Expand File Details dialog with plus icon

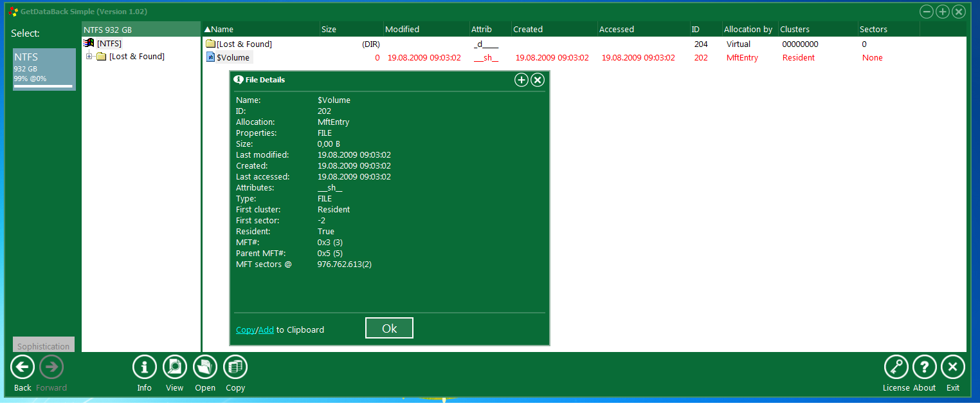point(522,80)
